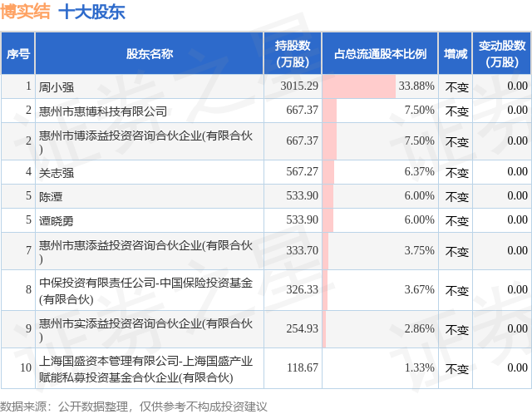Image resolution: width=532 pixels, height=414 pixels.
Task: Select 667.37 in the 惠州市惠博科技有限公司 row
Action: (303, 110)
